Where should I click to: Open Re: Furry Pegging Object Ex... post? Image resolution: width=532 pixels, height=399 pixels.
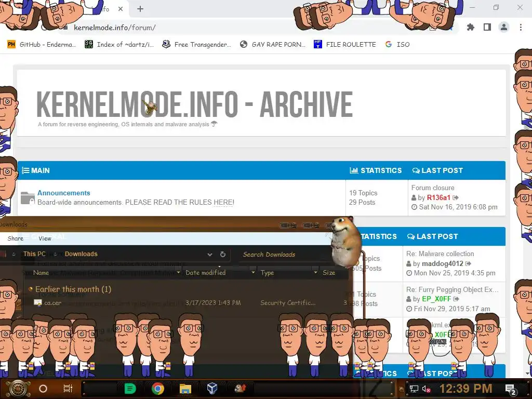coord(453,289)
